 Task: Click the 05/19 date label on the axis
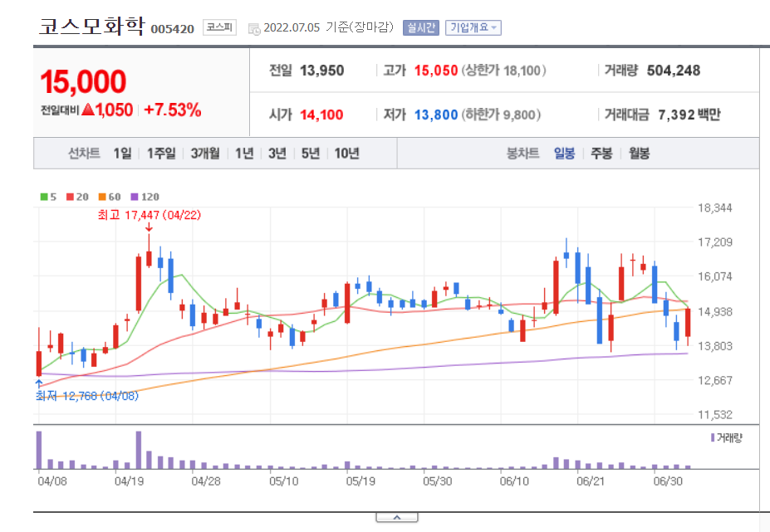click(360, 481)
